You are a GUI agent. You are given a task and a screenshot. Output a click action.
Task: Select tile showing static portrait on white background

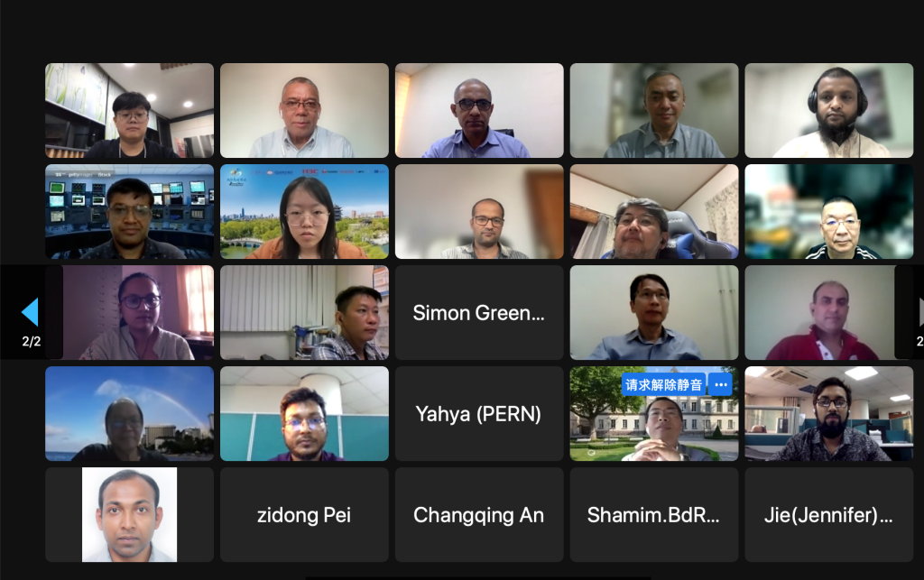pyautogui.click(x=129, y=515)
